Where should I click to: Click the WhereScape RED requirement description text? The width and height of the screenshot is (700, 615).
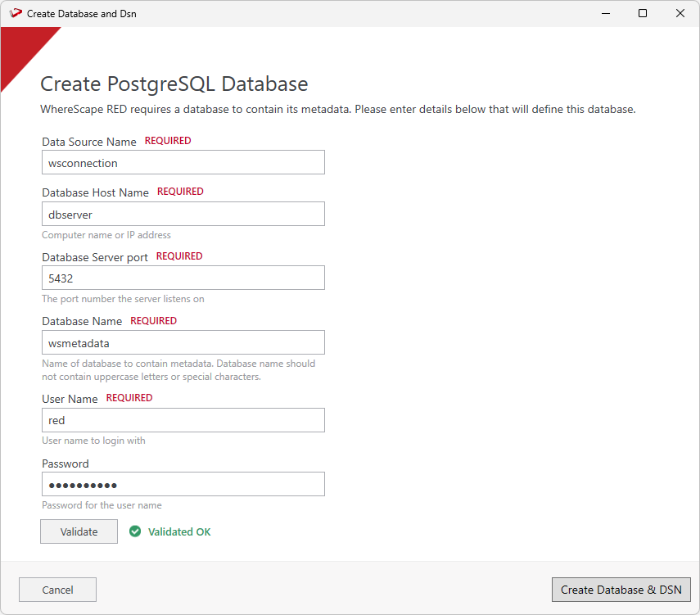(x=338, y=110)
